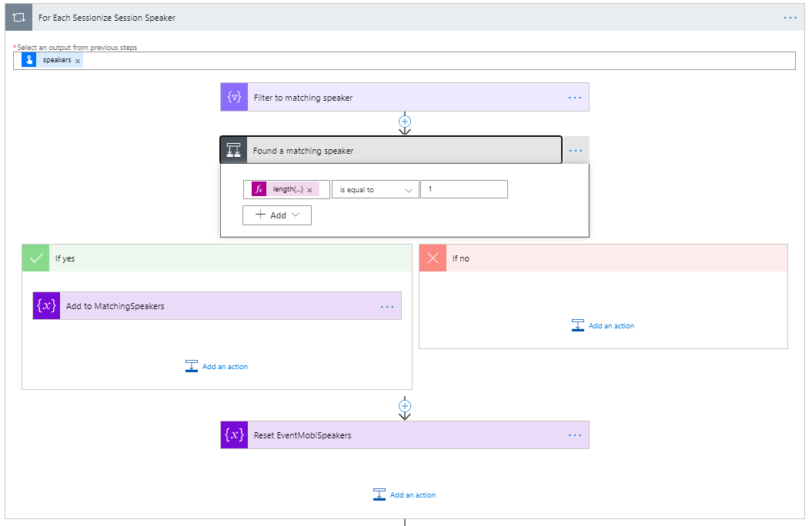This screenshot has width=812, height=526.
Task: Click the green checkmark If yes icon
Action: click(35, 258)
